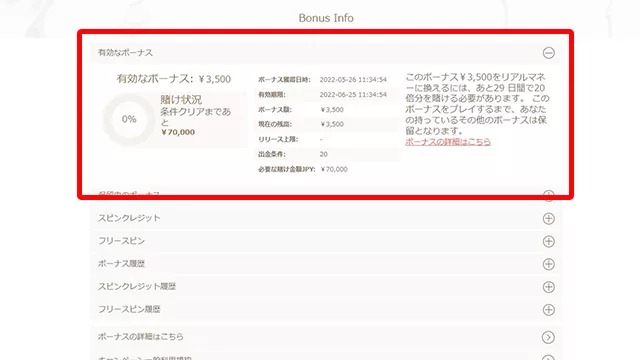Open the スピンクレジット履歴 row label
Viewport: 640px width, 360px height.
tap(137, 287)
